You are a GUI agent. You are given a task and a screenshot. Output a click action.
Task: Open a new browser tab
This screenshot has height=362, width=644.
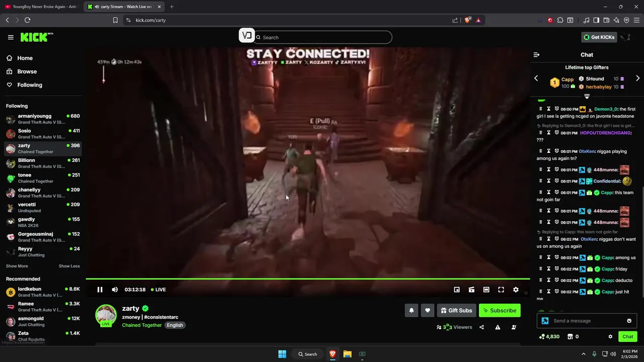[x=172, y=7]
